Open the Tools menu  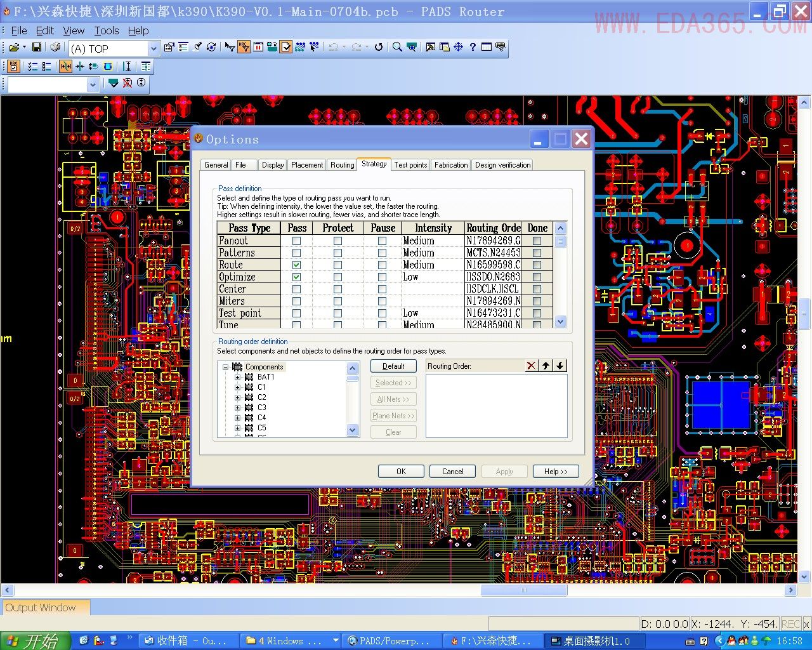[106, 30]
